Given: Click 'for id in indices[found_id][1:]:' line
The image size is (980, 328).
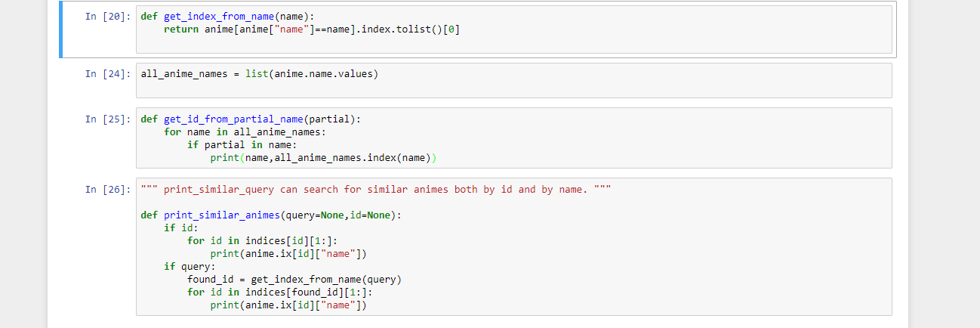Looking at the screenshot, I should coord(280,292).
